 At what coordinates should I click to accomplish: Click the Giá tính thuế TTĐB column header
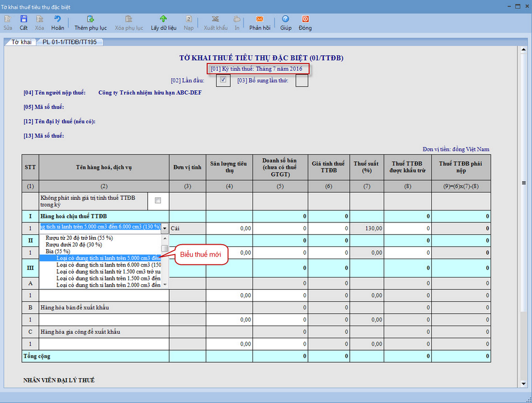329,167
